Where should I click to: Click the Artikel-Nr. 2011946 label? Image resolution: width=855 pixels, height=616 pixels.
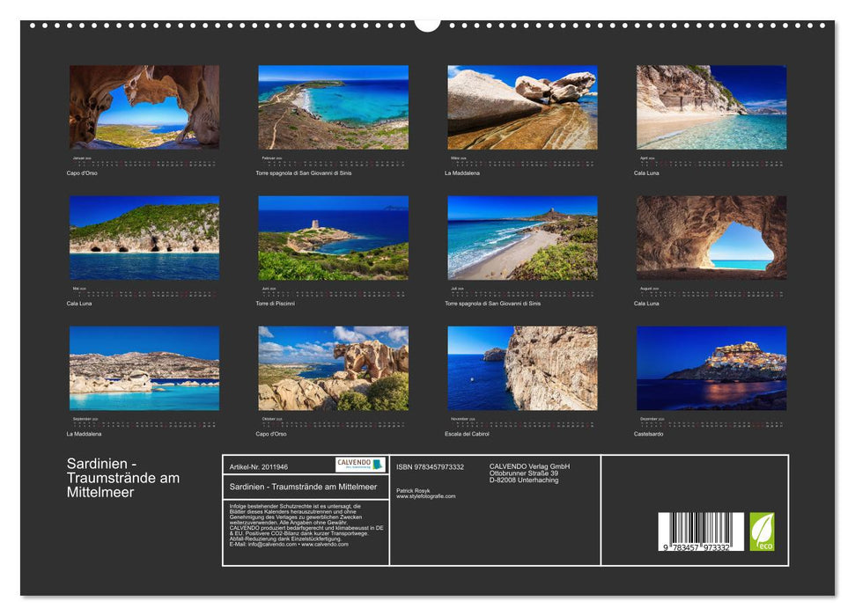coord(259,467)
